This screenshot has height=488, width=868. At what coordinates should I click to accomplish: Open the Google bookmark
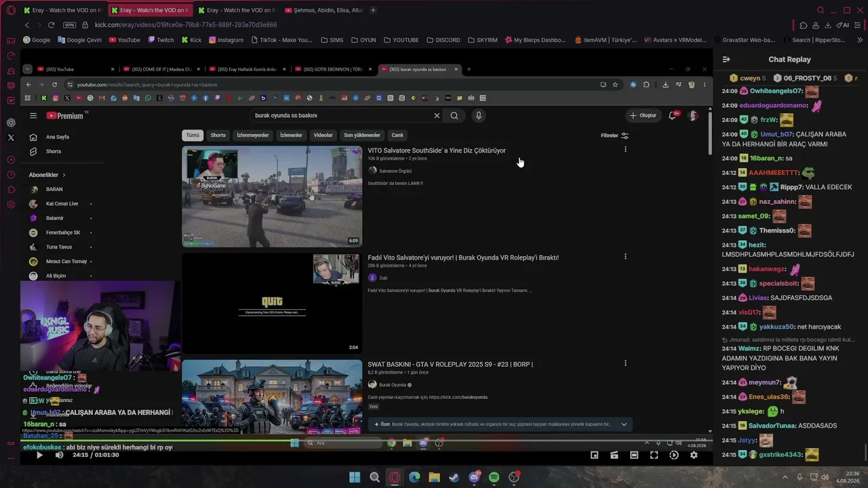37,40
